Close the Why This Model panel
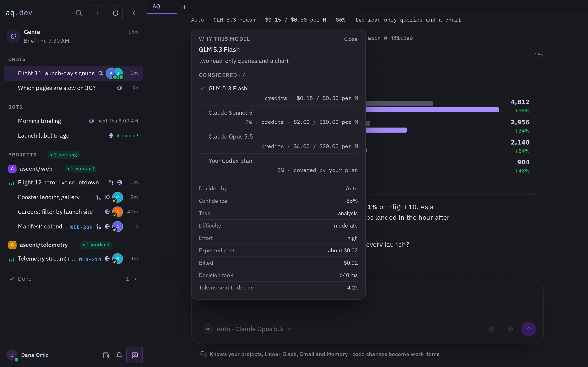The image size is (588, 367). 351,39
